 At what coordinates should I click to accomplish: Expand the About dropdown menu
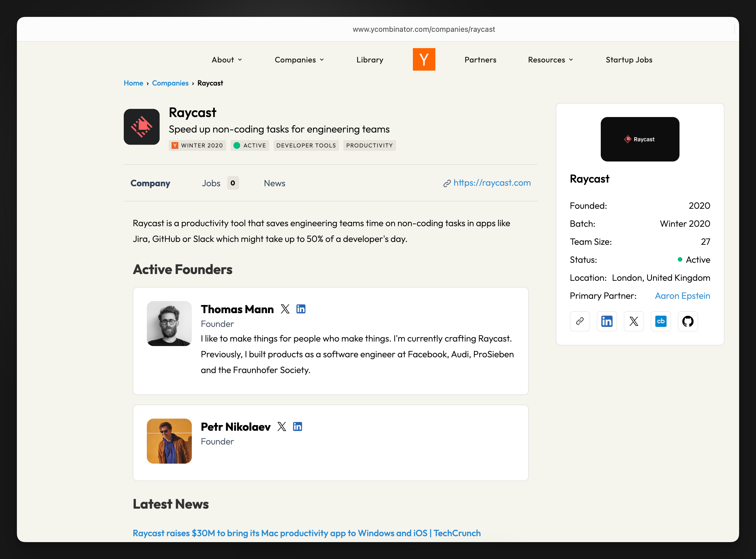click(x=227, y=60)
